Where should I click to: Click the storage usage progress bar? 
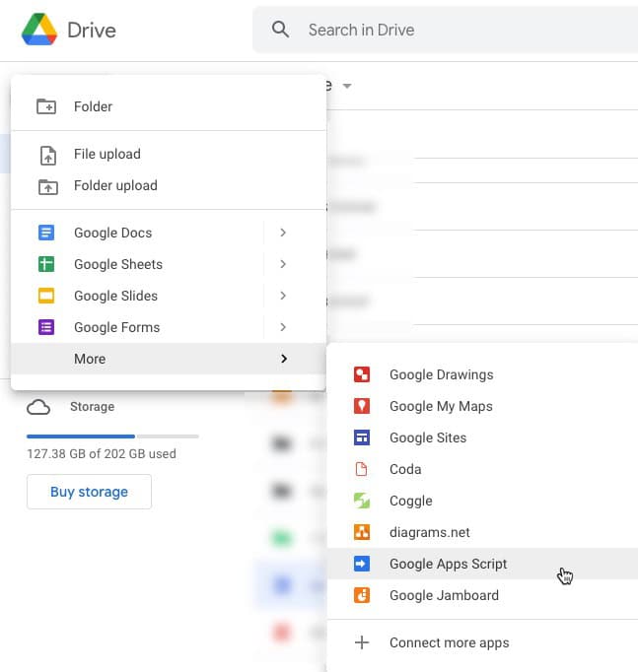(112, 437)
